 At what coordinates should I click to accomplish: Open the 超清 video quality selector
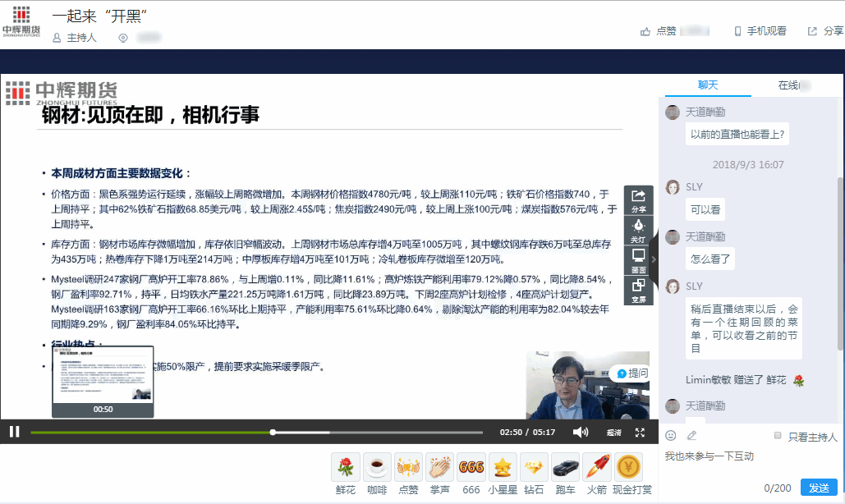[x=613, y=432]
